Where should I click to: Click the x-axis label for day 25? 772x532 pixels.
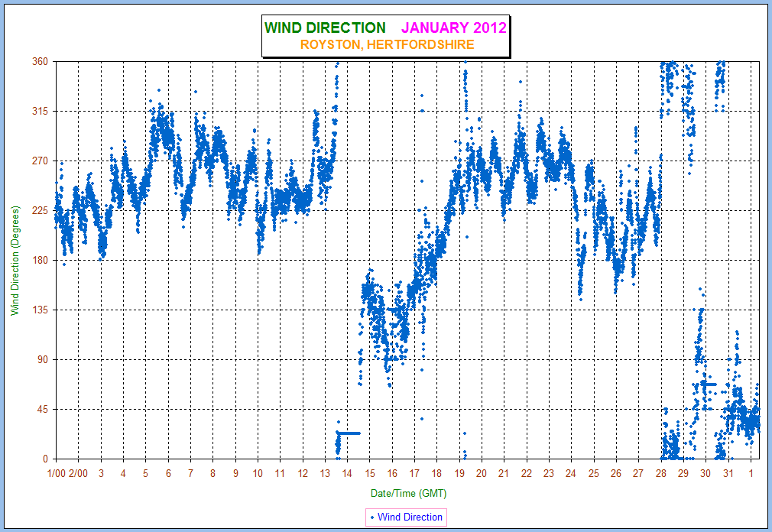(594, 473)
